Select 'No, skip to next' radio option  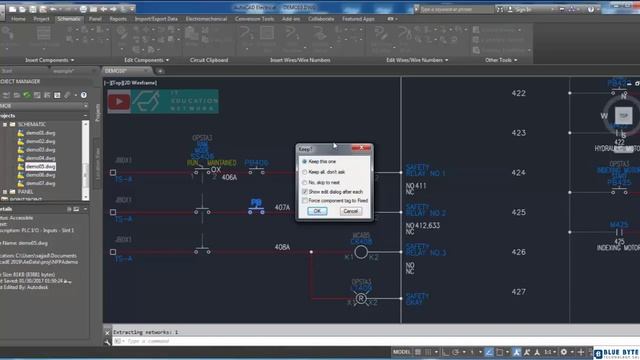(x=321, y=182)
